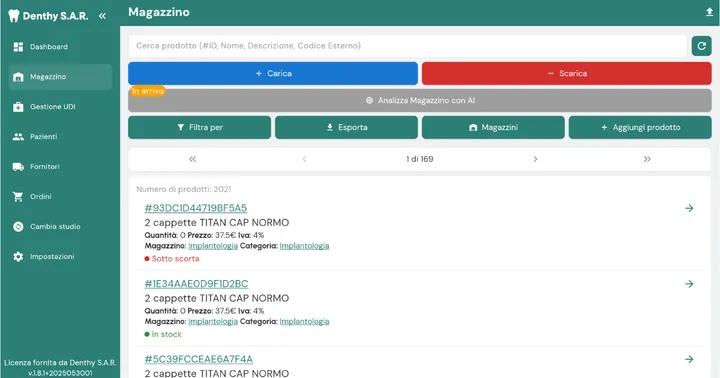The width and height of the screenshot is (720, 378).
Task: Jump to first page of products
Action: click(x=192, y=159)
